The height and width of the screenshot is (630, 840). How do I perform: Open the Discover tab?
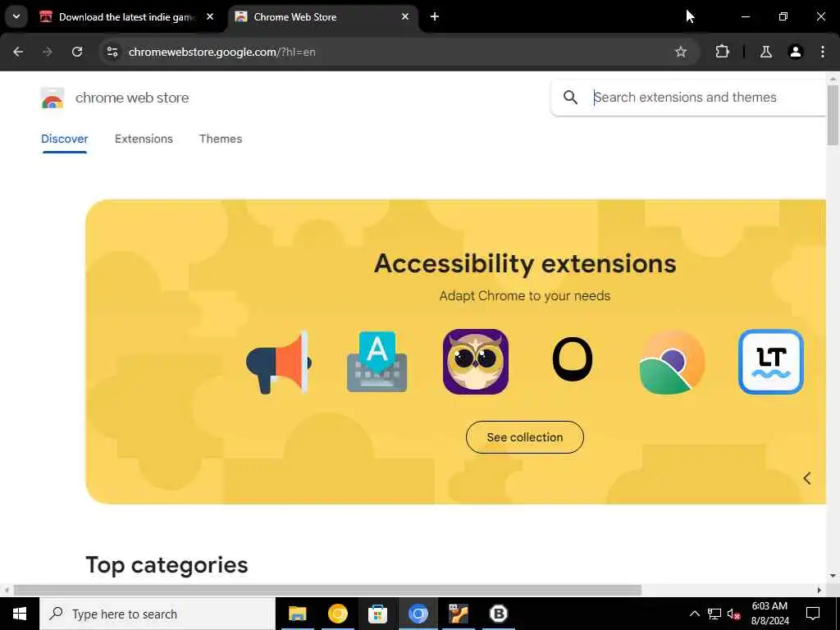click(x=64, y=139)
